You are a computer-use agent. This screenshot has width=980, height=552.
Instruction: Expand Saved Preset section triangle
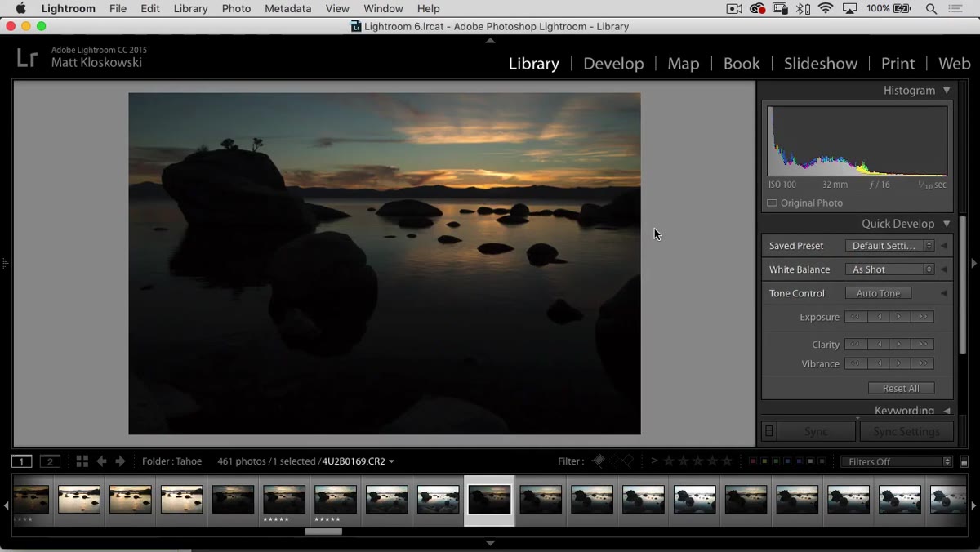944,246
